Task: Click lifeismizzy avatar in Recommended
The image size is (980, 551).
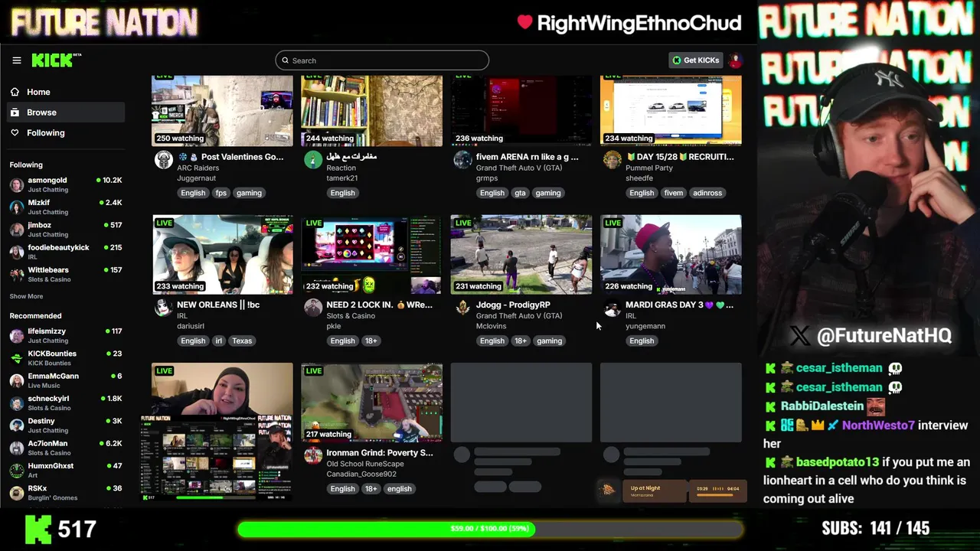Action: (16, 335)
